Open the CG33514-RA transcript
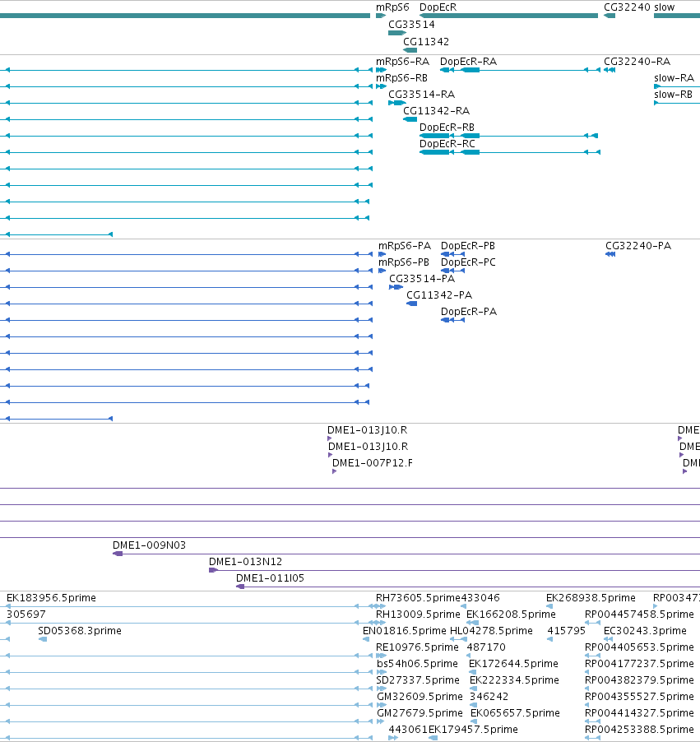This screenshot has height=742, width=700. (397, 103)
